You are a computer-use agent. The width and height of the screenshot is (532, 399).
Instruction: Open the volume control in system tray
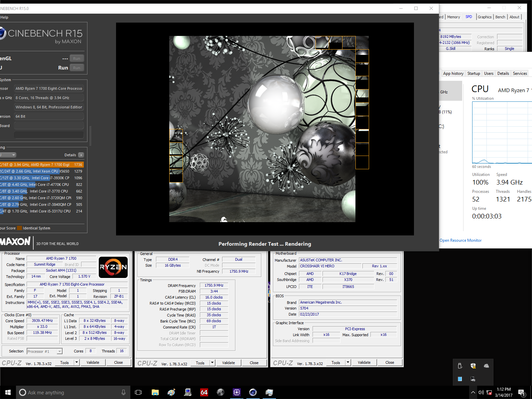[x=481, y=392]
